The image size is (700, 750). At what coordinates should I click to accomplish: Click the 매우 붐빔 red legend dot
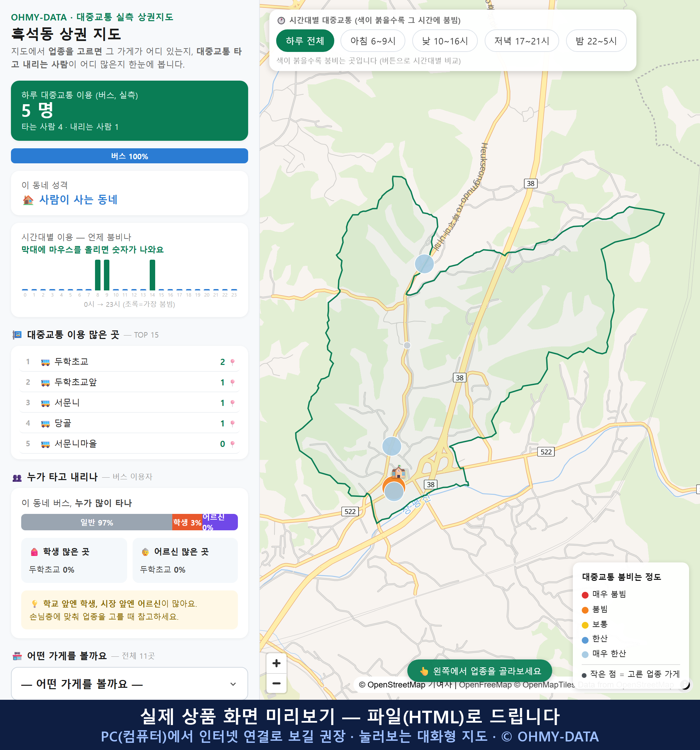tap(585, 595)
